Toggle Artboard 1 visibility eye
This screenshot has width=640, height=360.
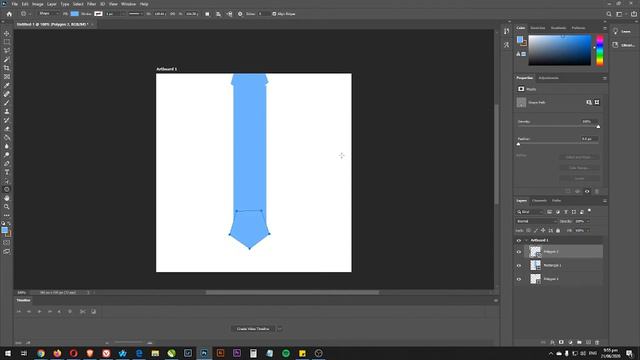click(519, 240)
